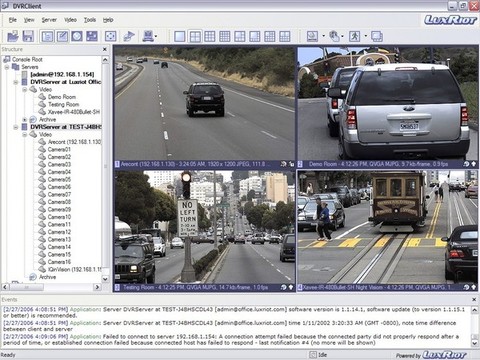This screenshot has height=360, width=480.
Task: Select the 2x2 quad view layout icon
Action: coord(195,36)
